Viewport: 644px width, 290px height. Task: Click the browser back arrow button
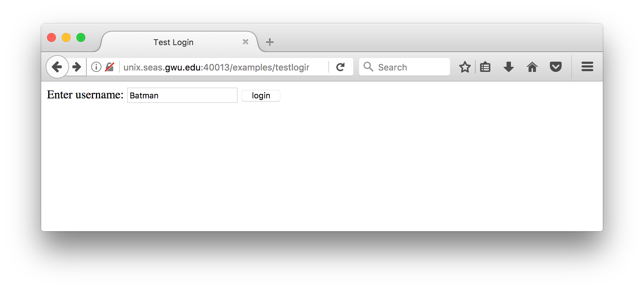coord(57,67)
